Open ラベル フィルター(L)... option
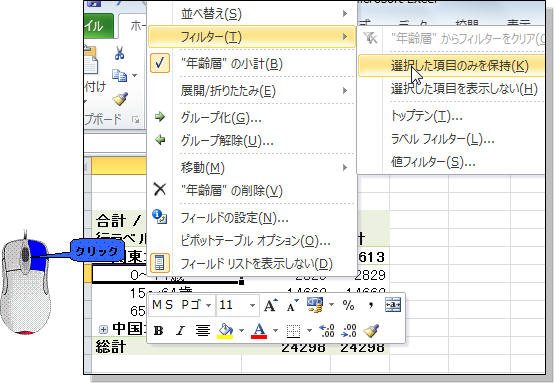This screenshot has height=383, width=554. (452, 139)
